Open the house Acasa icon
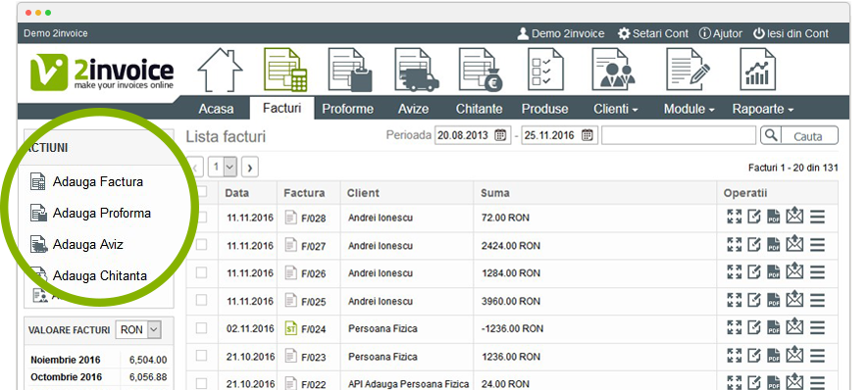868x390 pixels. click(x=220, y=70)
